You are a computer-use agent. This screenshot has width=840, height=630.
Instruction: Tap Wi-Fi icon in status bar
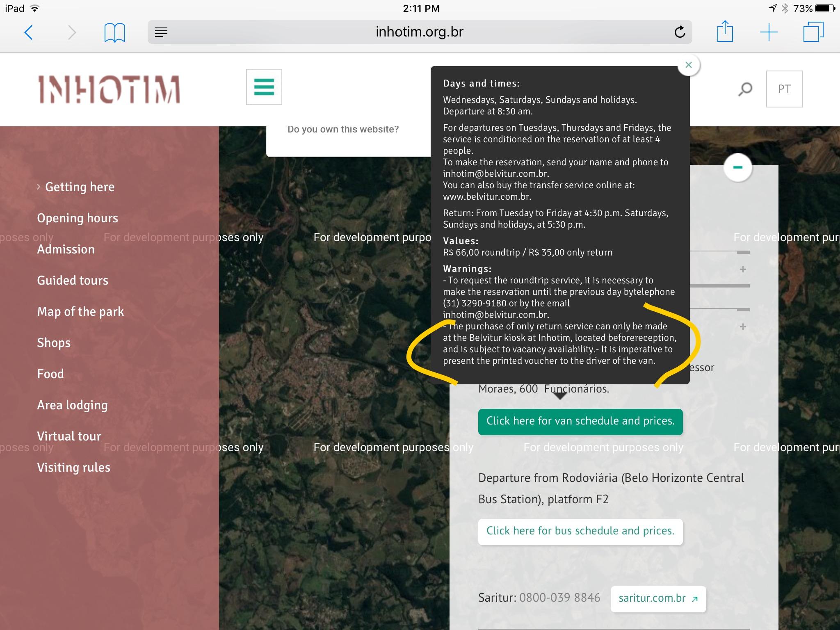pyautogui.click(x=35, y=9)
